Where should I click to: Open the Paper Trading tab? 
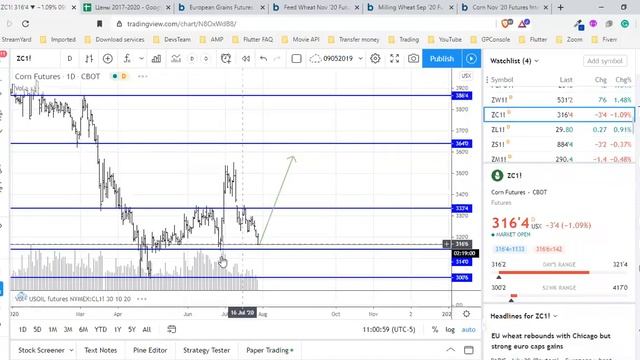click(x=269, y=350)
